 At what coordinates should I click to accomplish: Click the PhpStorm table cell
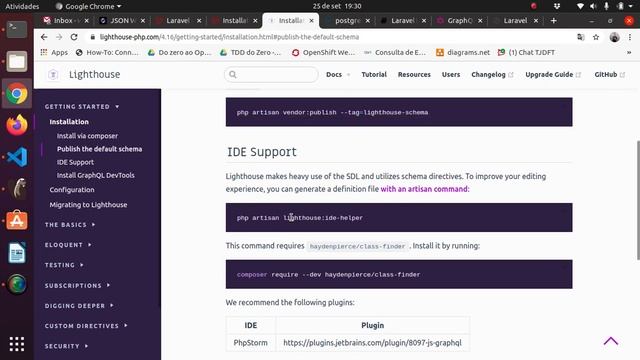pos(251,342)
